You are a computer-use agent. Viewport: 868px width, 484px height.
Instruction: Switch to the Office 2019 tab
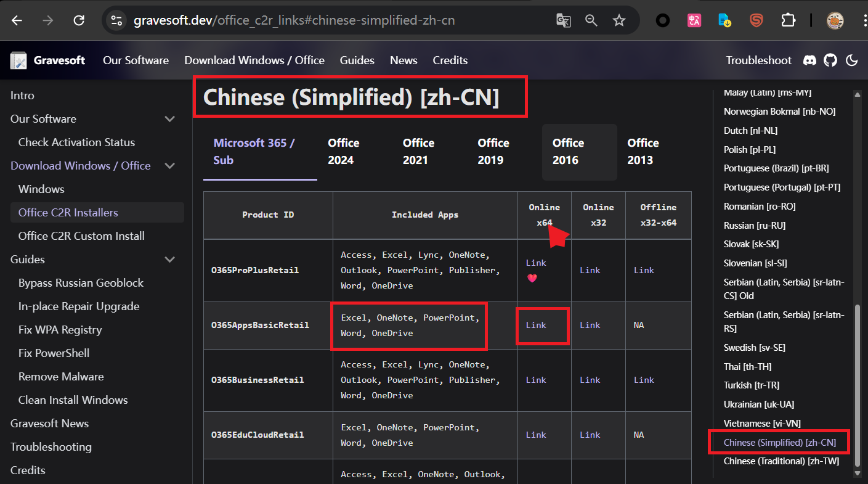pyautogui.click(x=505, y=152)
